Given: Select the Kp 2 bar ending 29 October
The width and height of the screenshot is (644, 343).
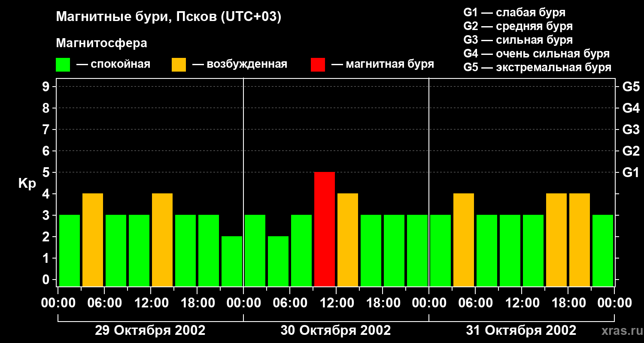Looking at the screenshot, I should (232, 261).
